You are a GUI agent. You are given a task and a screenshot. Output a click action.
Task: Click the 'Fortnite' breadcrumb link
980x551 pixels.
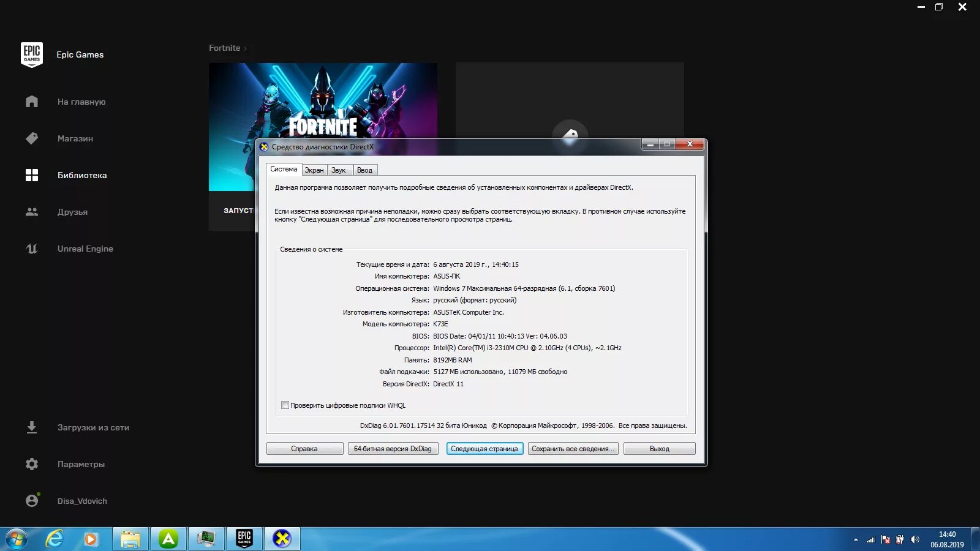point(224,48)
